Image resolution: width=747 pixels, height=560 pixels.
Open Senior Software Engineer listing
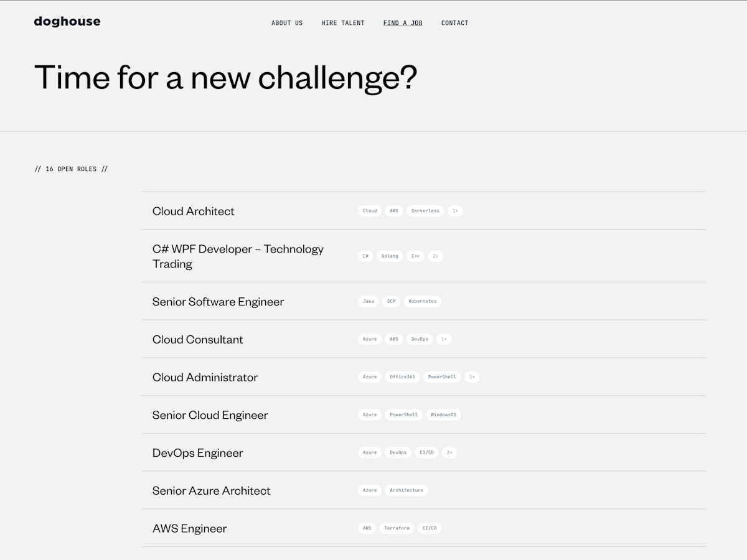[x=423, y=301]
